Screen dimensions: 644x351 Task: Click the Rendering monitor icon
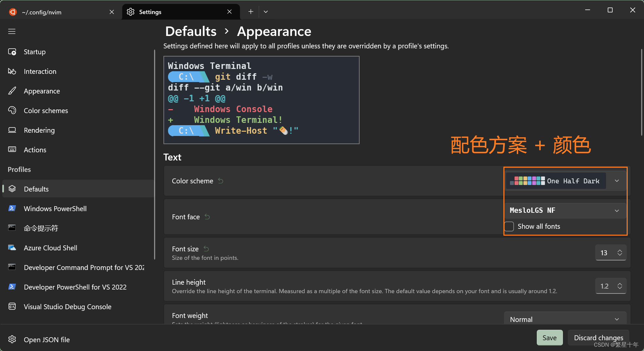pos(12,130)
